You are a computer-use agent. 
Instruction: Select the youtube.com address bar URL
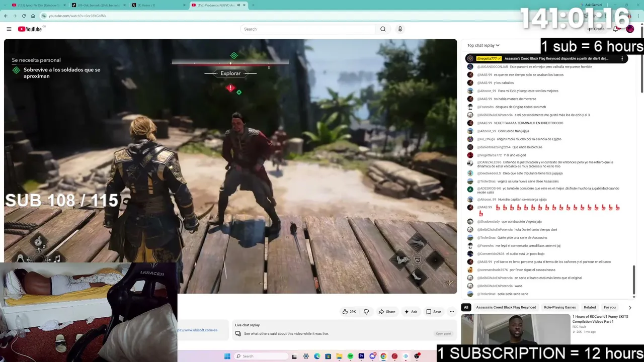77,16
